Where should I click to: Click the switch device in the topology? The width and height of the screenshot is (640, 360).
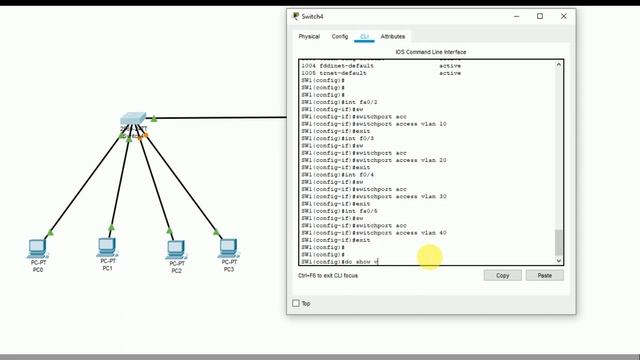133,119
